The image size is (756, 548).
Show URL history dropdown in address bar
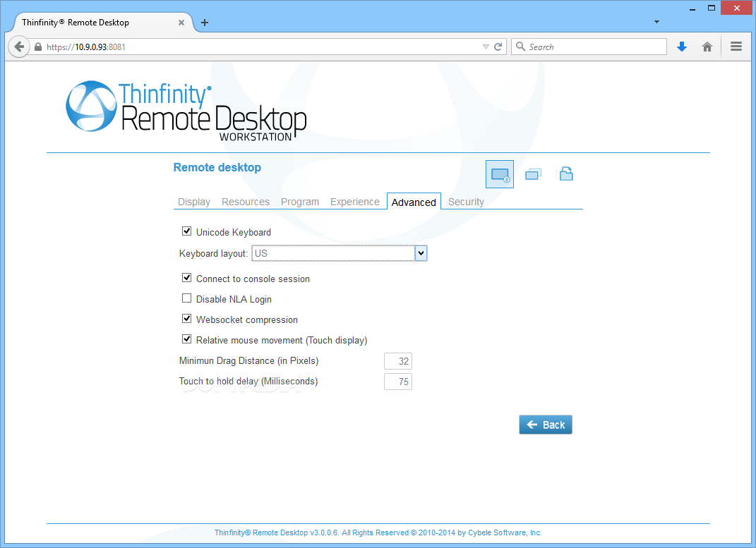pos(486,47)
